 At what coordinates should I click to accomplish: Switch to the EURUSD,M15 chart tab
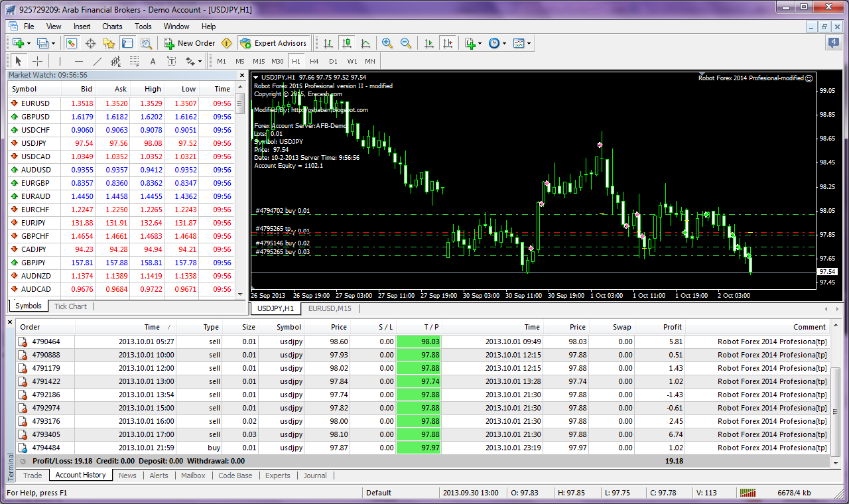(330, 308)
